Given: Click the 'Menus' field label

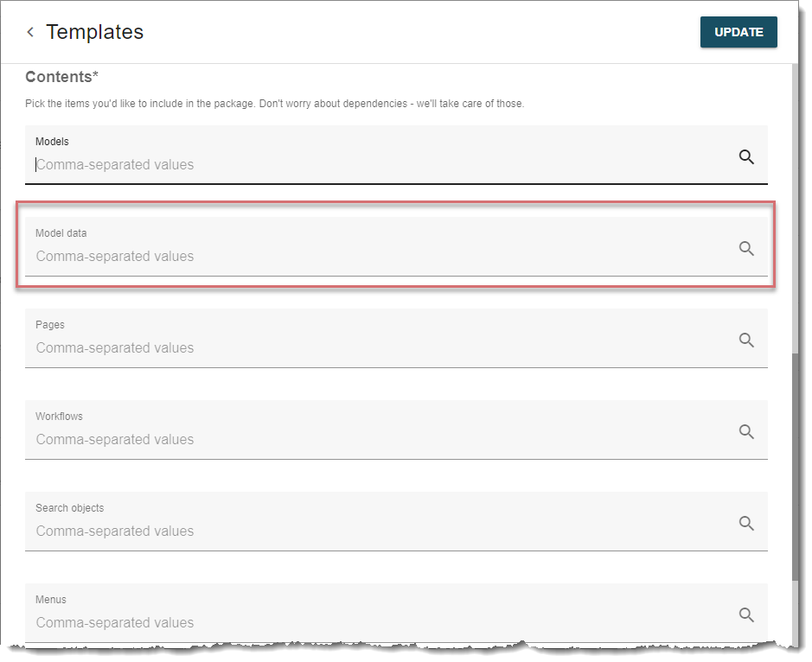Looking at the screenshot, I should (x=51, y=600).
